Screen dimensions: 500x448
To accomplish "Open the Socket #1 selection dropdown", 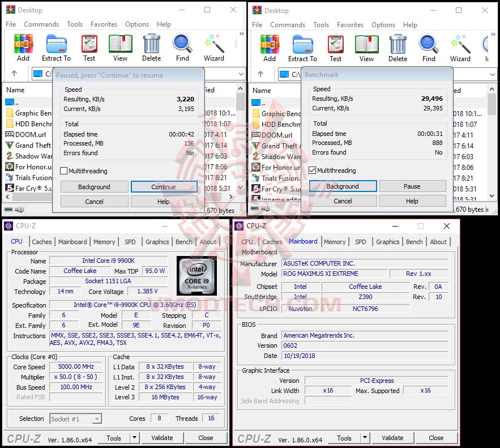I will point(97,419).
